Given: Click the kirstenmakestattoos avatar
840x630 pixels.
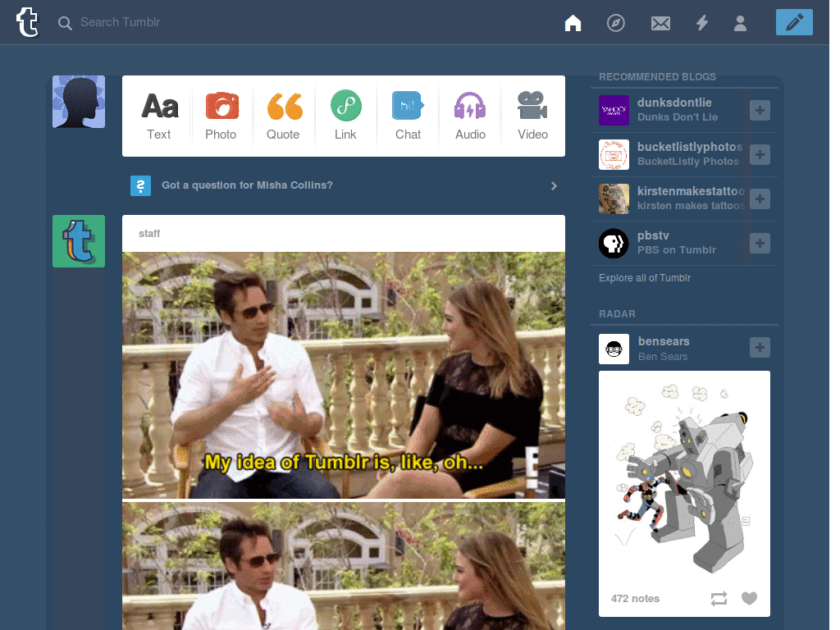Looking at the screenshot, I should [x=614, y=199].
